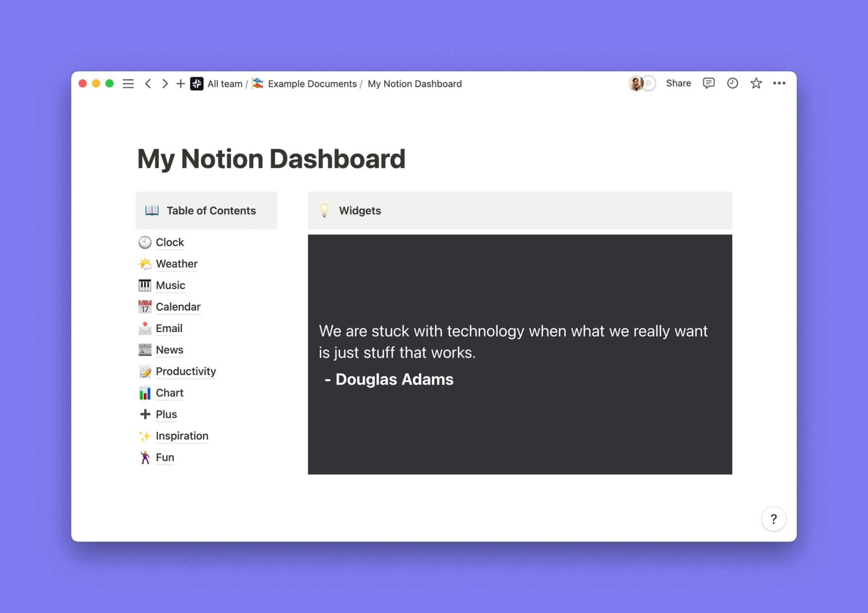The height and width of the screenshot is (613, 868).
Task: Click the memo Productivity icon
Action: 145,371
